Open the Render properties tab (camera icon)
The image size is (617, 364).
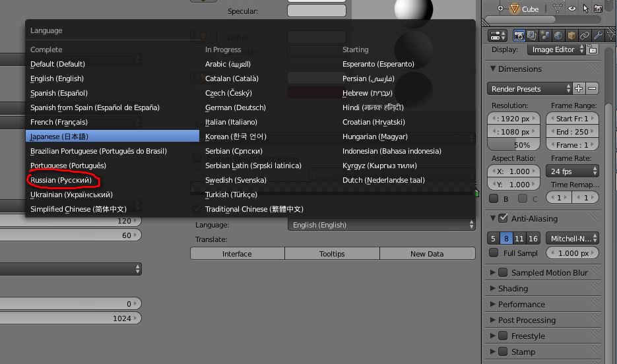click(x=520, y=36)
